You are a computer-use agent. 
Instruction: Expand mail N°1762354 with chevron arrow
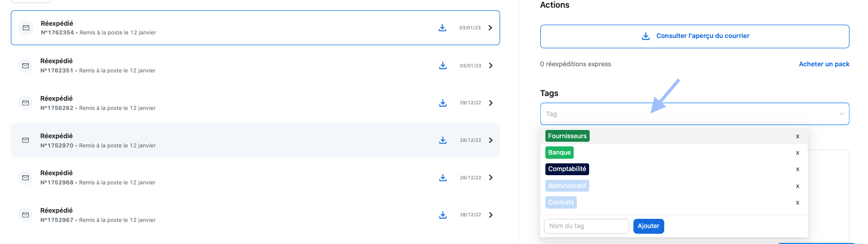[x=490, y=28]
